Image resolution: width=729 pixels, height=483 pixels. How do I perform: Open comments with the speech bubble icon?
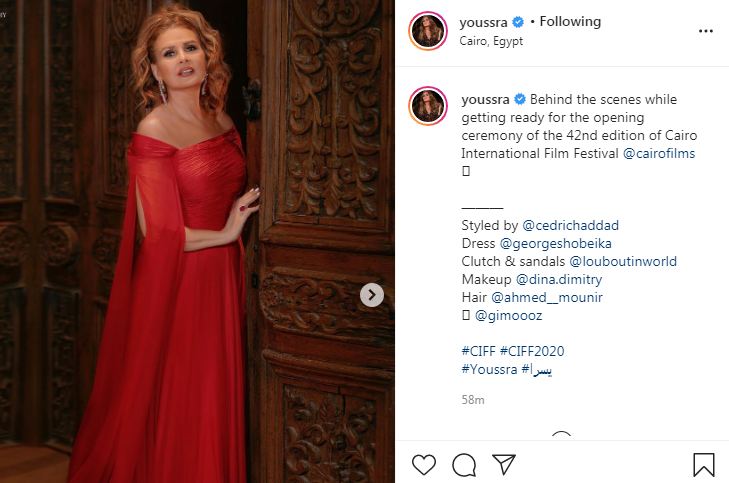click(464, 464)
